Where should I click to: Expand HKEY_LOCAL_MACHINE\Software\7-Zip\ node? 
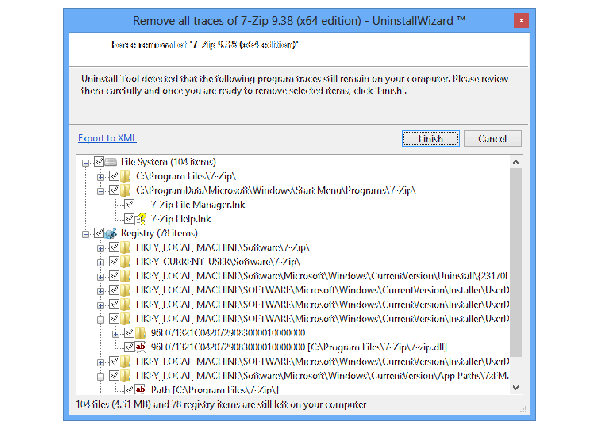(100, 248)
